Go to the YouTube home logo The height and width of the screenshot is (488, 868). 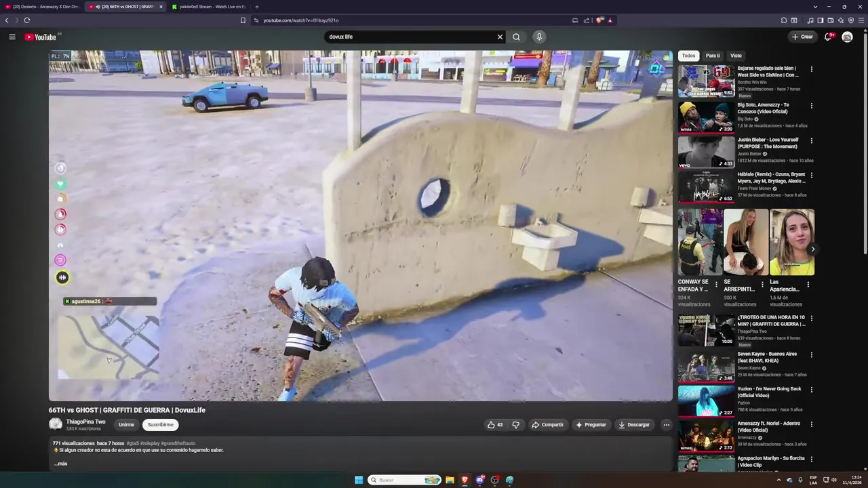[41, 37]
